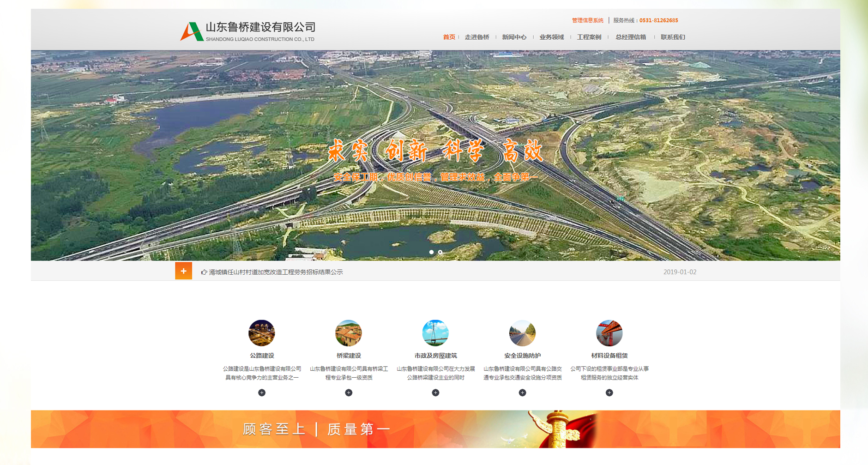Expand details under 桥梁建设 with plus button
The height and width of the screenshot is (465, 868).
[349, 393]
